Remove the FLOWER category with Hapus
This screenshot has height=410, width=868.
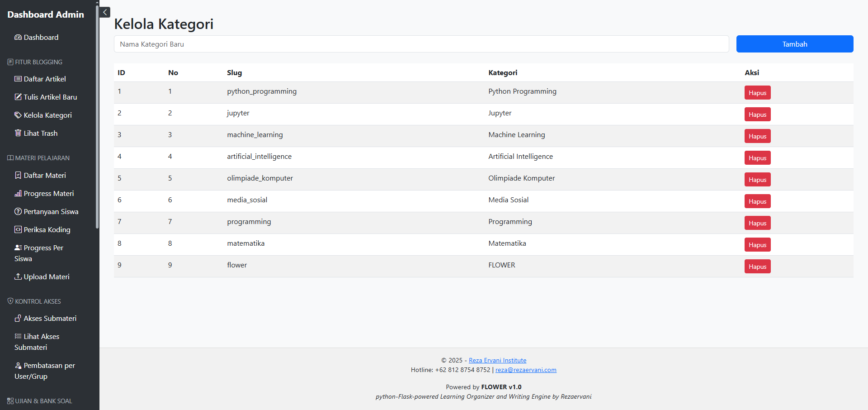tap(757, 267)
